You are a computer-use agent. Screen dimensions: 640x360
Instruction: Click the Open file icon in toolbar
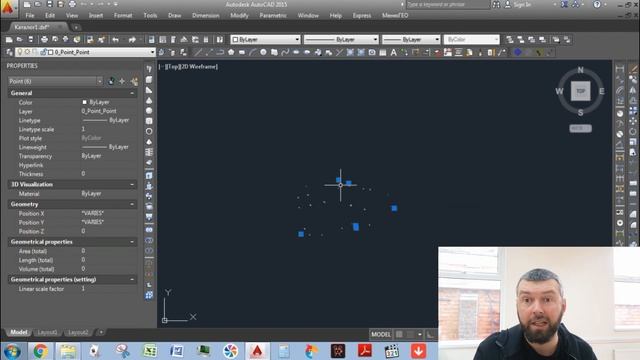tap(20, 40)
